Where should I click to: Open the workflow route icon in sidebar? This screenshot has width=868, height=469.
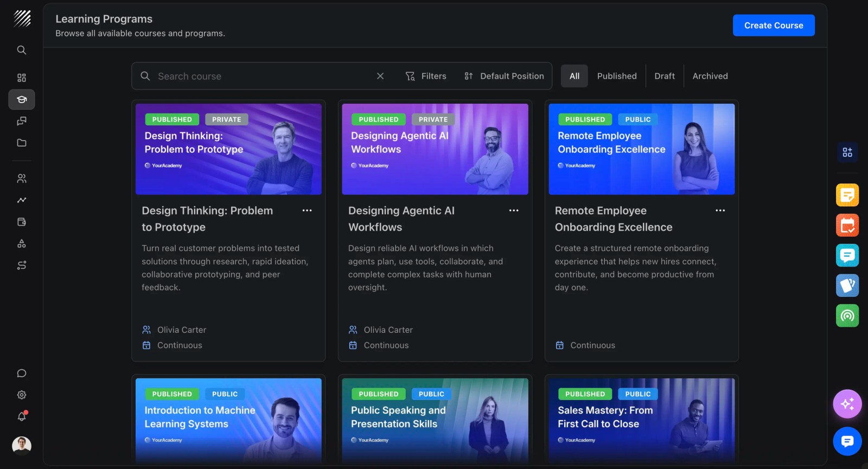[22, 265]
